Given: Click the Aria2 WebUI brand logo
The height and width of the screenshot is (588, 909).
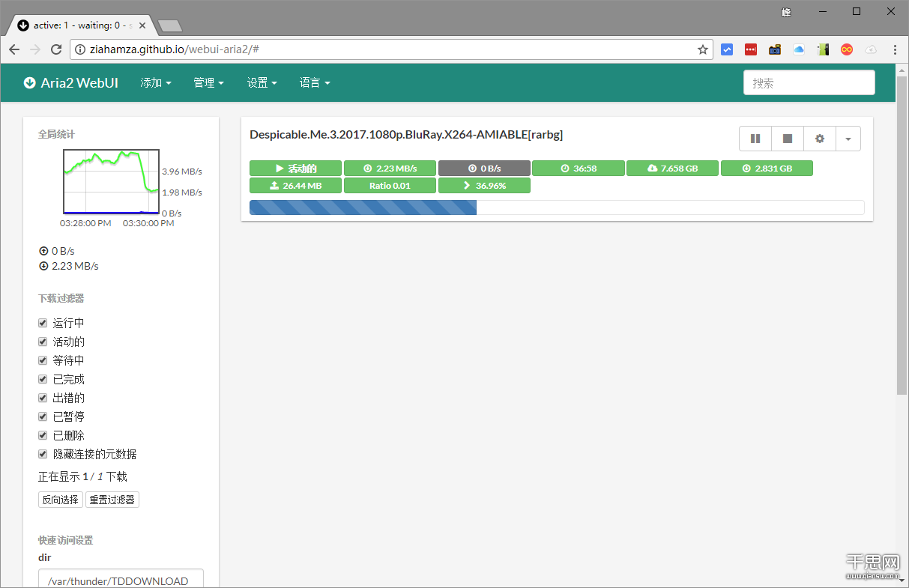Looking at the screenshot, I should pyautogui.click(x=71, y=82).
